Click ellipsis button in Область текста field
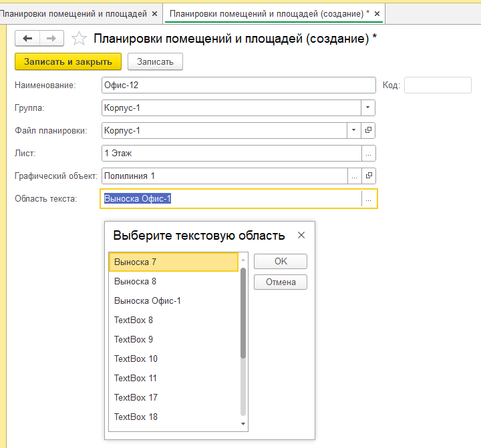 (x=368, y=199)
